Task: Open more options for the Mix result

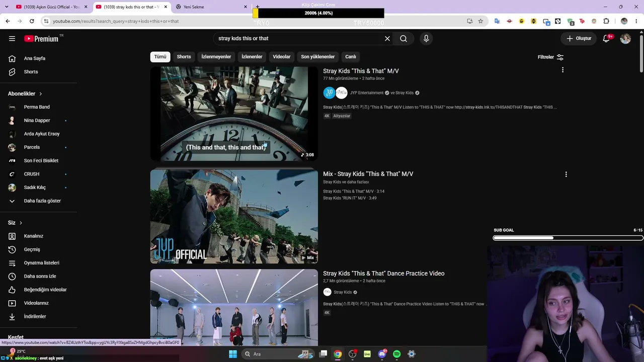Action: (x=566, y=174)
